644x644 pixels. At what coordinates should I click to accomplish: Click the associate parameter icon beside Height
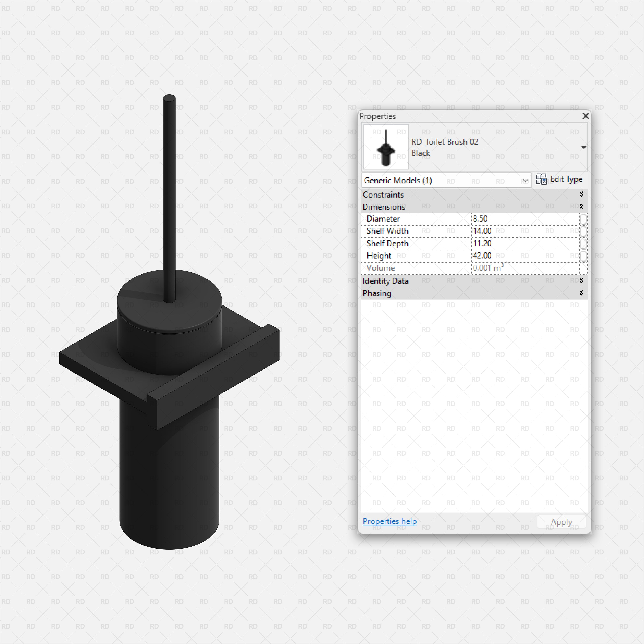(583, 256)
